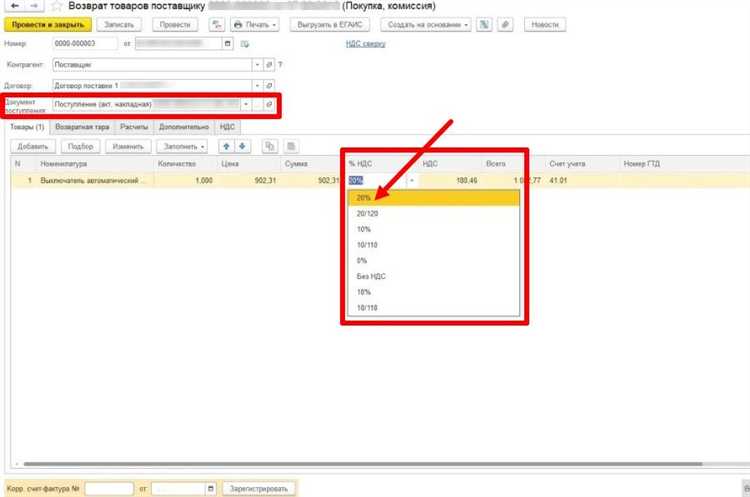Open the Excel-style report icon after Создать на основании

[484, 24]
